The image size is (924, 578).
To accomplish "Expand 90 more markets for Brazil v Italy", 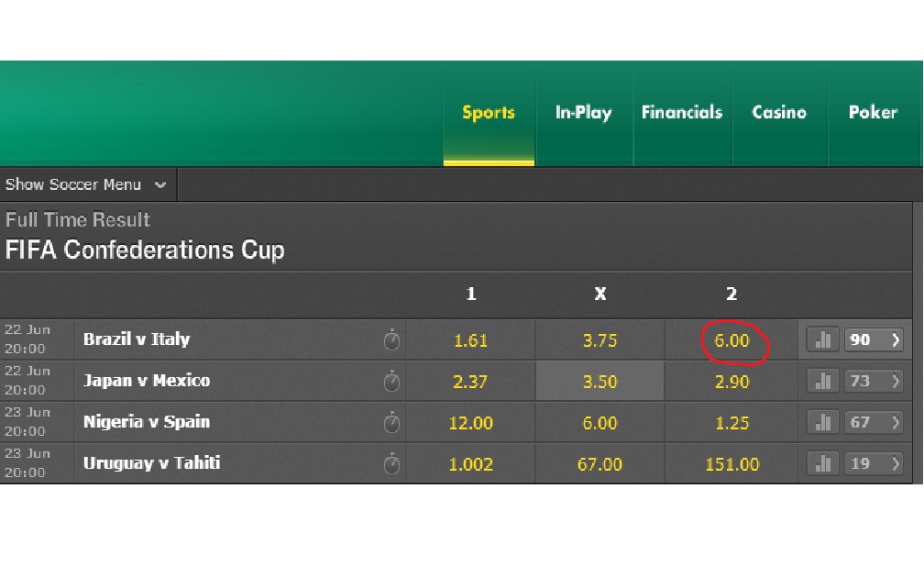I will [875, 340].
